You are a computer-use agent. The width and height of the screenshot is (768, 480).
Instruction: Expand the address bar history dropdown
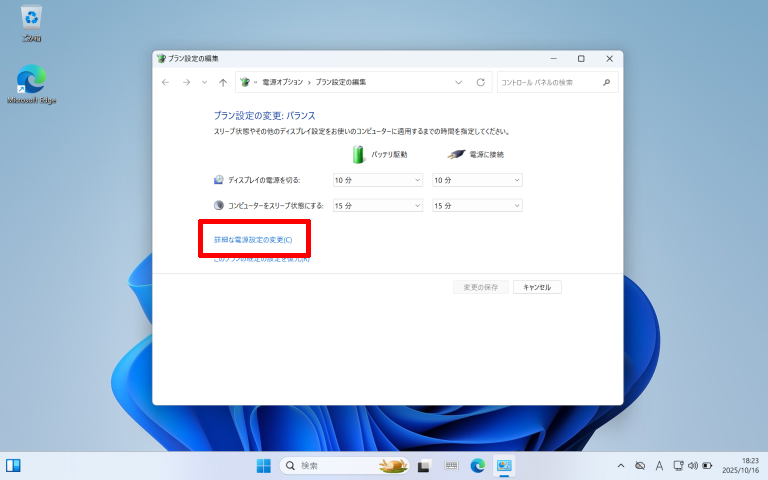[459, 82]
